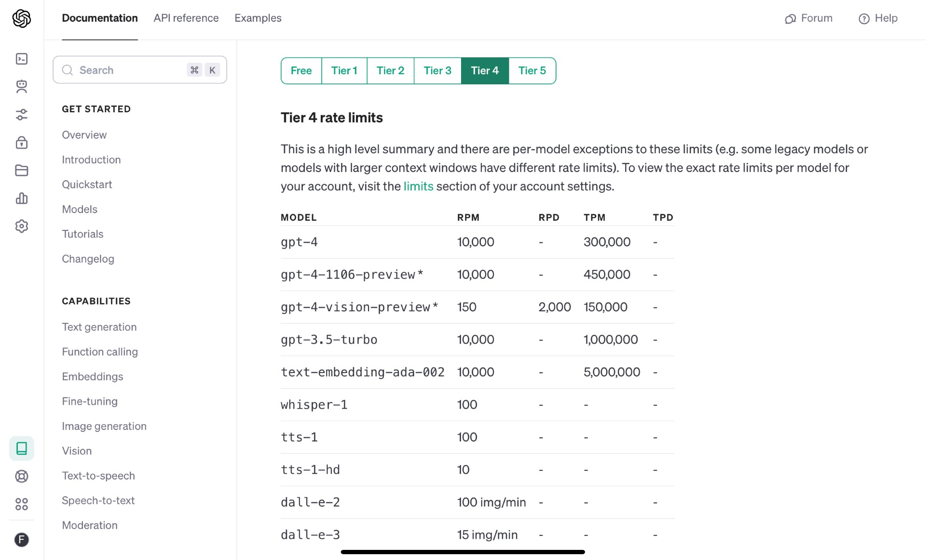Follow the green limits link
926x560 pixels.
418,187
